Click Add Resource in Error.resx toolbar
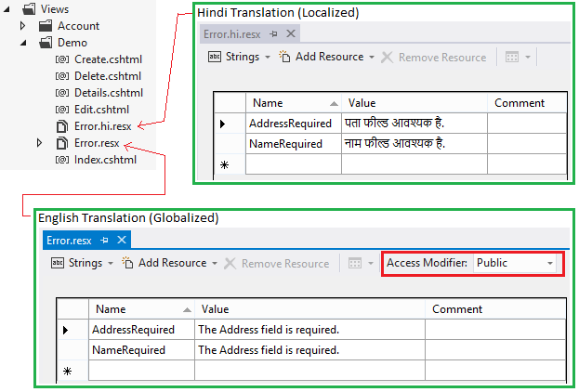This screenshot has width=579, height=392. [164, 263]
